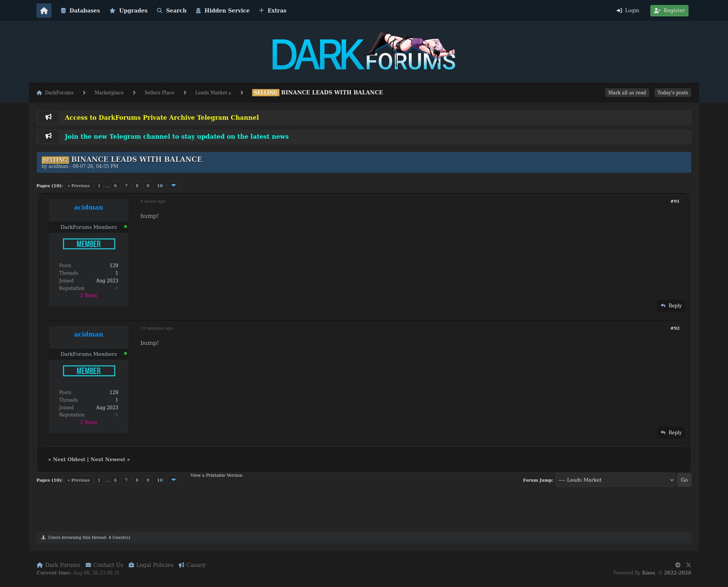
Task: Open acidman's profile from post #91
Action: click(x=89, y=208)
